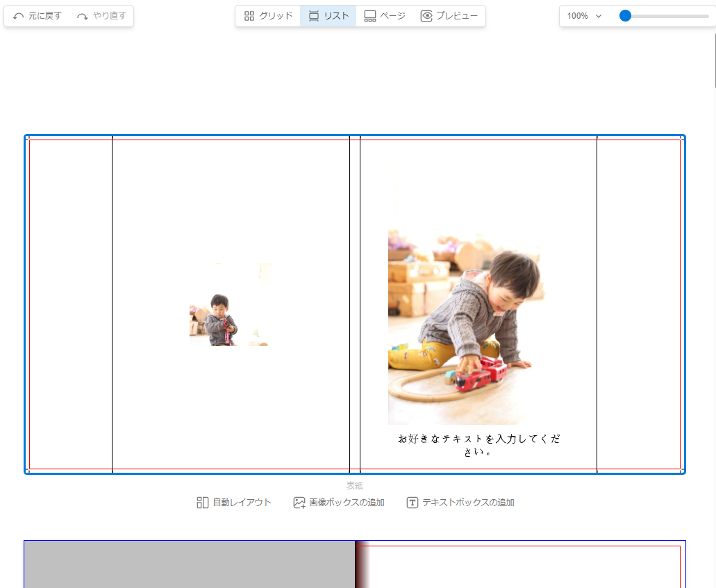Expand zoom options with the chevron arrow
This screenshot has height=588, width=716.
(x=599, y=16)
